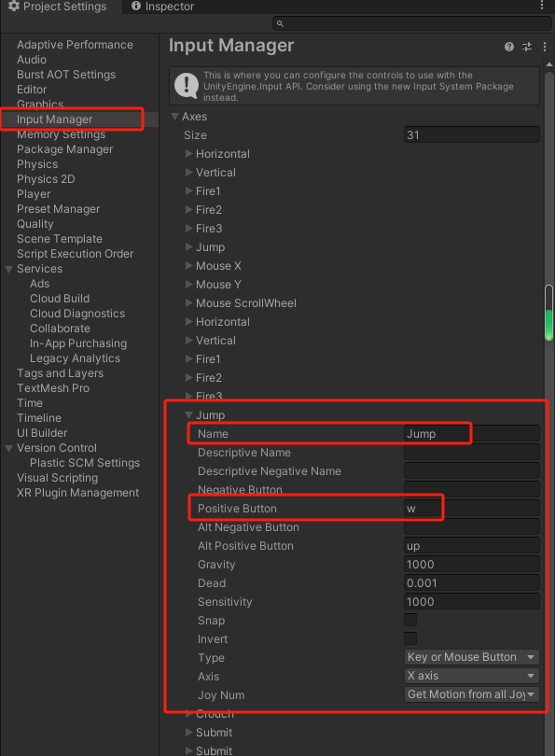Image resolution: width=555 pixels, height=756 pixels.
Task: Open the window's top-right kebab menu
Action: click(542, 6)
